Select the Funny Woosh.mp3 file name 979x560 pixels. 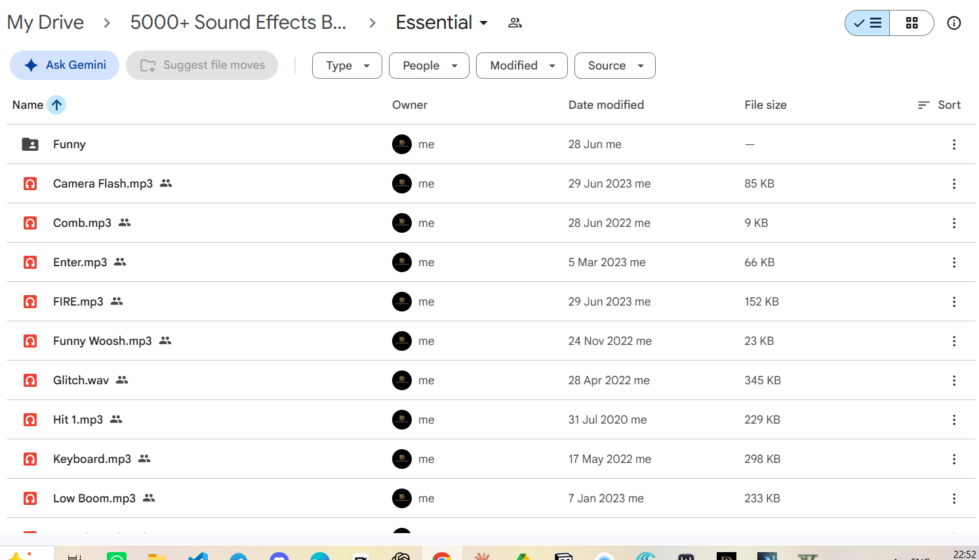[102, 341]
